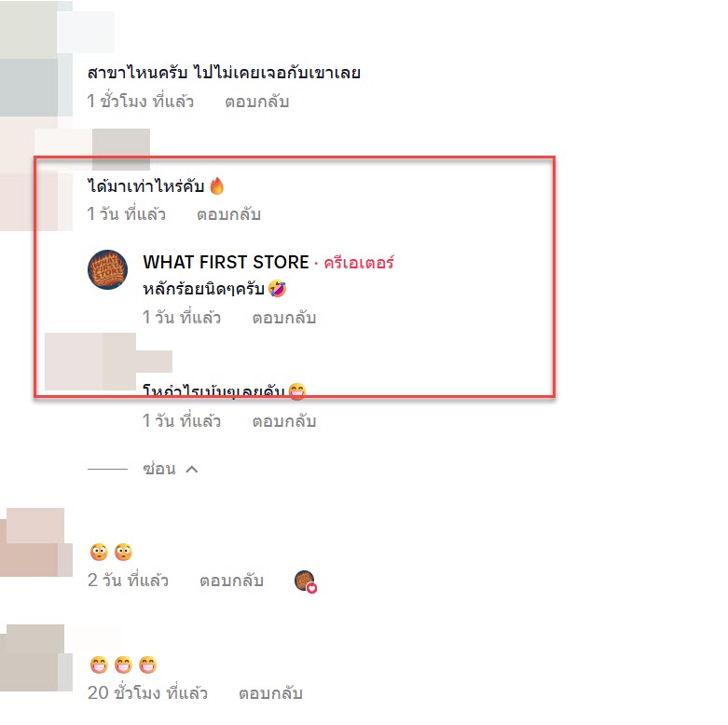
Task: Click third grinning emoji in last comment
Action: click(147, 664)
